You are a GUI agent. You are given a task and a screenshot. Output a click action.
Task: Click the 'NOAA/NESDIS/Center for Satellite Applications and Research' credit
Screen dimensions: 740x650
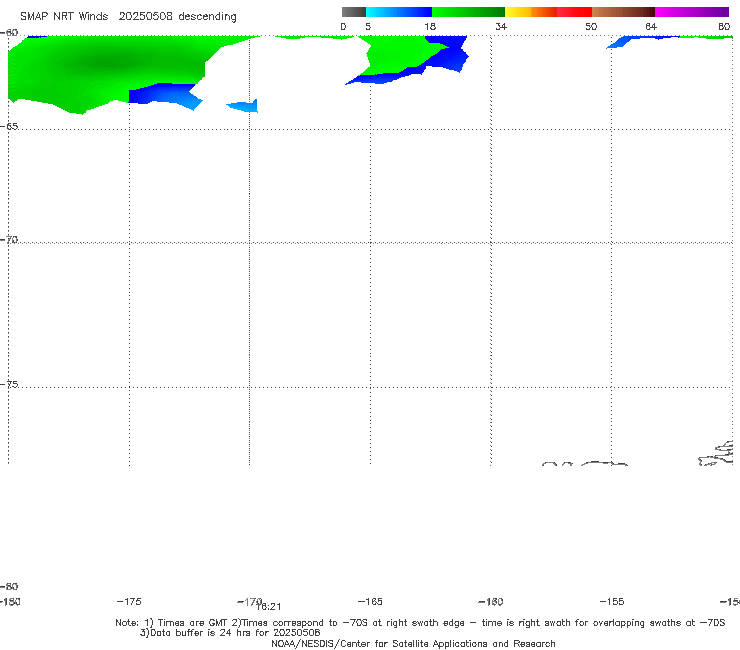coord(413,643)
